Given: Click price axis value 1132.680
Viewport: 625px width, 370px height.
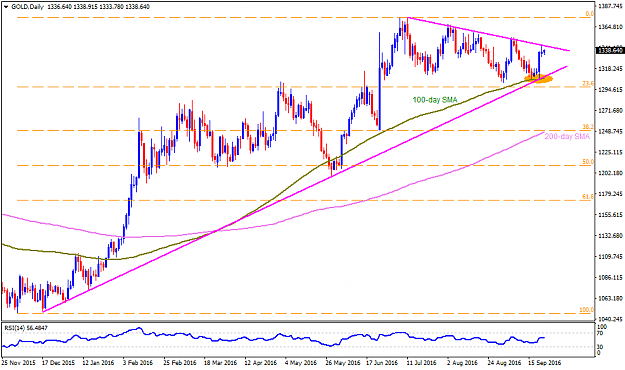Looking at the screenshot, I should [611, 235].
